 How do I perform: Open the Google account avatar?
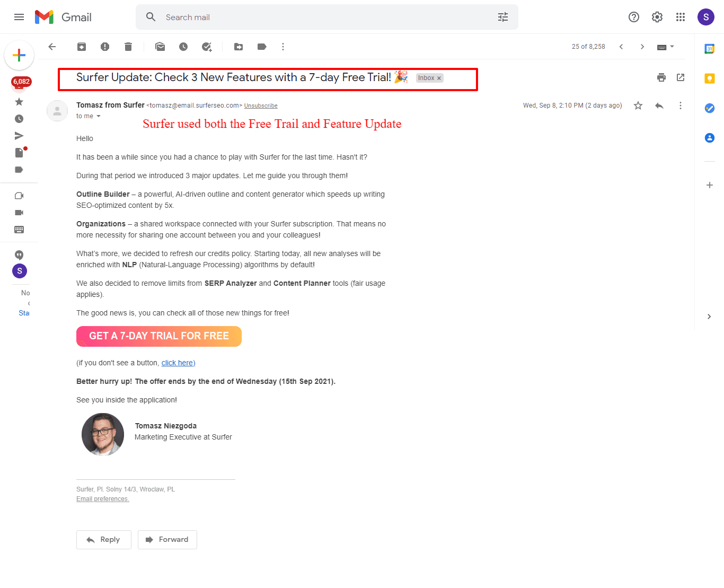[x=706, y=17]
